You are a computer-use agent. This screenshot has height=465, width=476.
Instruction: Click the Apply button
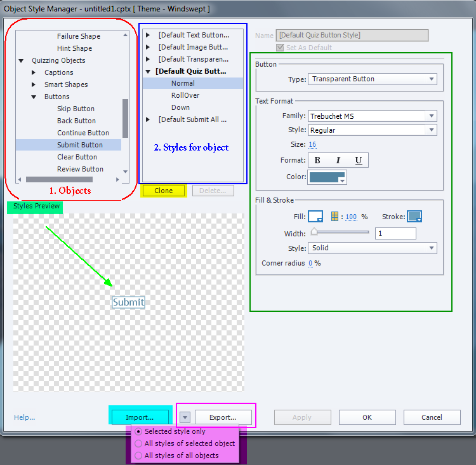click(302, 417)
